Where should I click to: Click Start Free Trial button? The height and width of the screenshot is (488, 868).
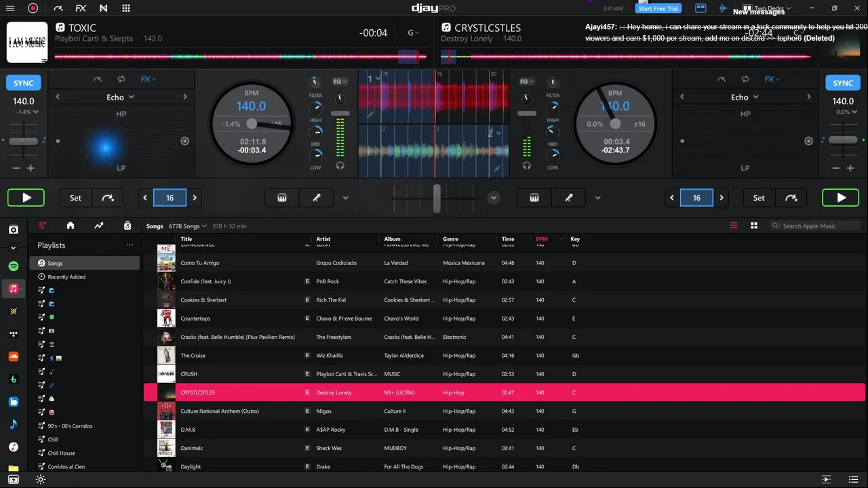(658, 8)
